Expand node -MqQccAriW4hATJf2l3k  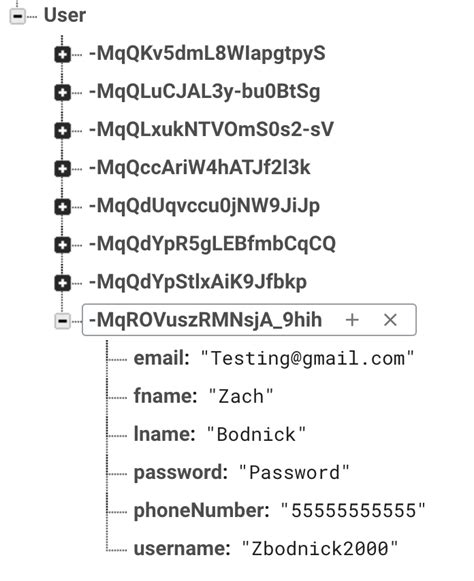(63, 169)
